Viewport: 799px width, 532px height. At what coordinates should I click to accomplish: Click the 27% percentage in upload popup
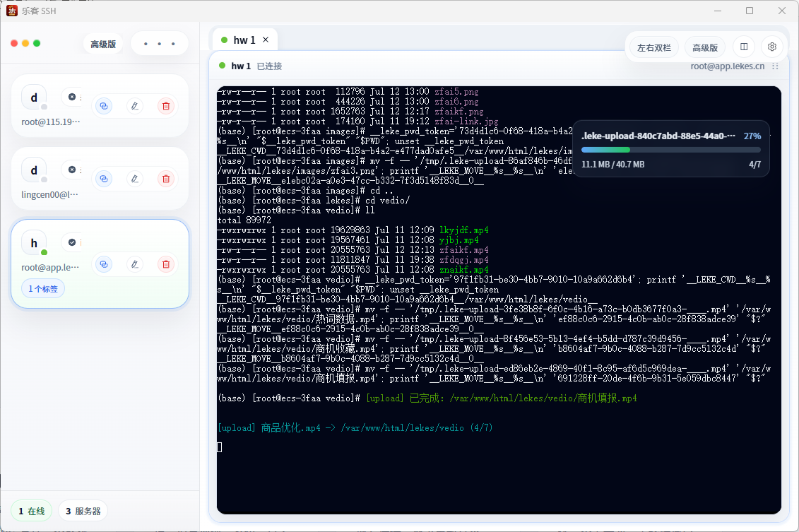752,136
